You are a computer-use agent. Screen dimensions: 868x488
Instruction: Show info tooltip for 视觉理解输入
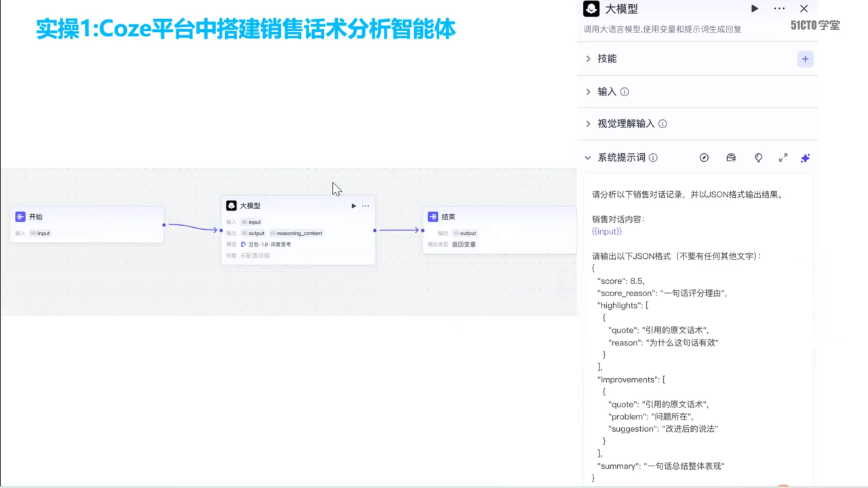[663, 124]
